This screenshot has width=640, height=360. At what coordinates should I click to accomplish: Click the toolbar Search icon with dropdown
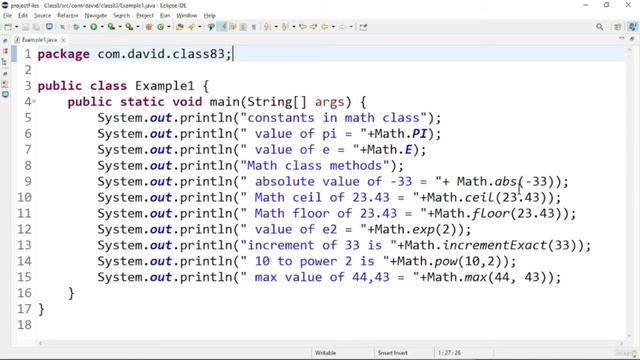[191, 27]
